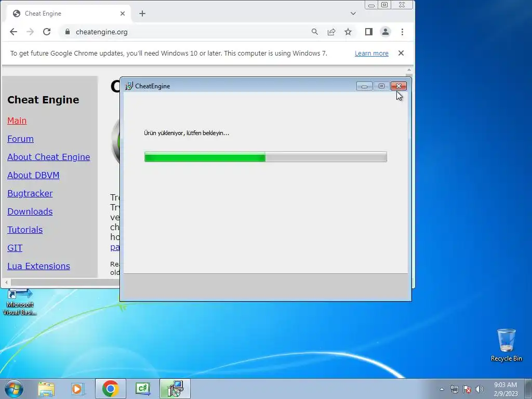Click the Show desktop button
The width and height of the screenshot is (532, 399).
528,389
